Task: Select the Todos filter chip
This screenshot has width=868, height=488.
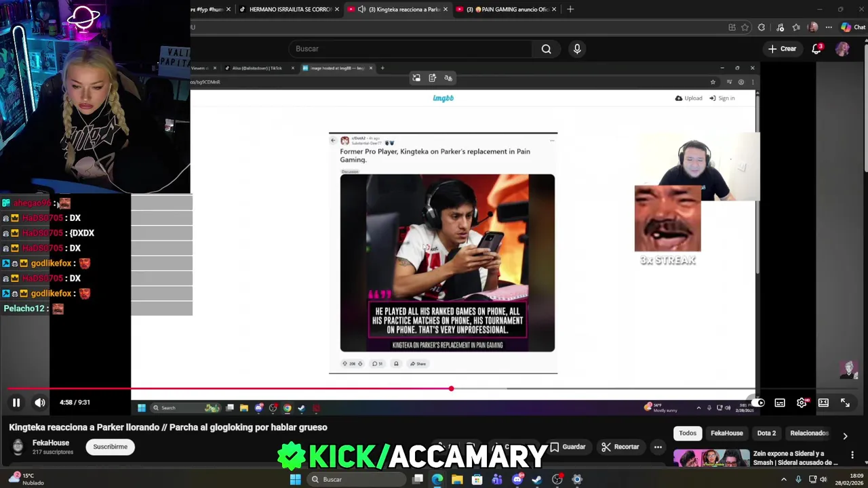Action: click(x=688, y=433)
